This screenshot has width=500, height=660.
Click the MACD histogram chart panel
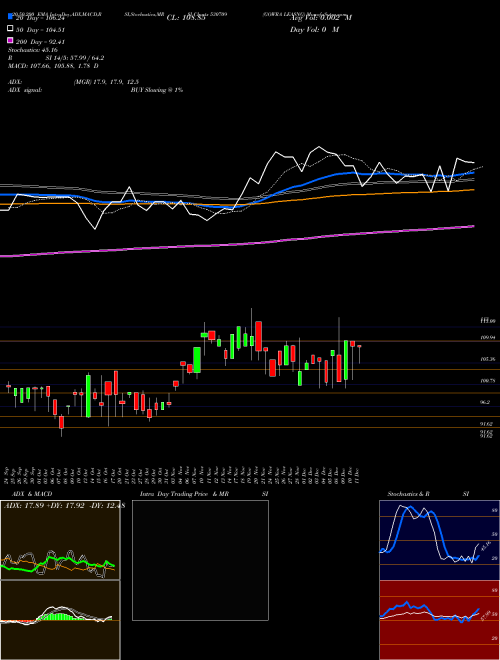click(x=60, y=620)
